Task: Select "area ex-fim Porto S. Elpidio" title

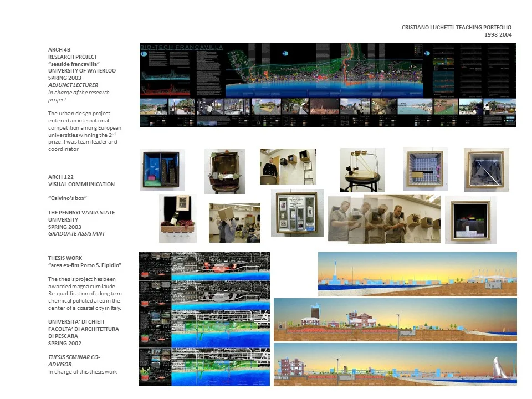Action: pos(85,265)
